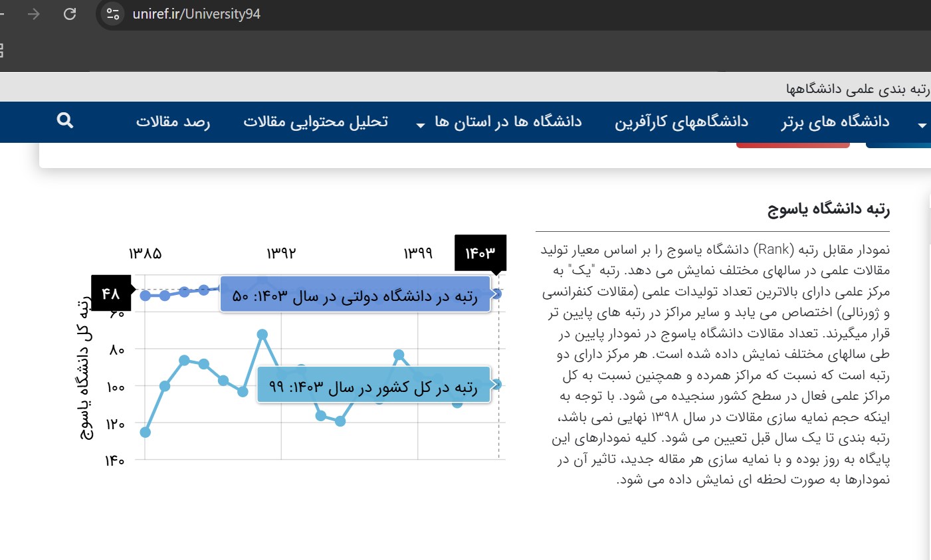931x560 pixels.
Task: Click the black ۴۸ value label on axis
Action: [110, 293]
